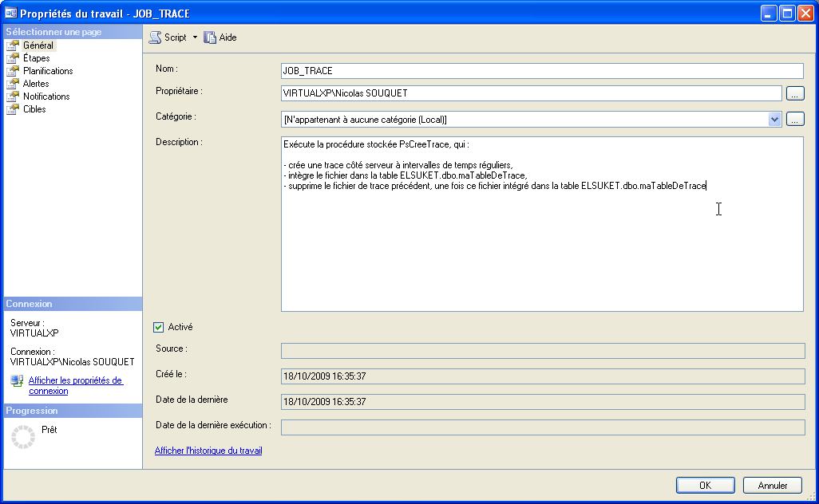Click in the Nom text field
Image resolution: width=819 pixels, height=504 pixels.
click(x=542, y=71)
